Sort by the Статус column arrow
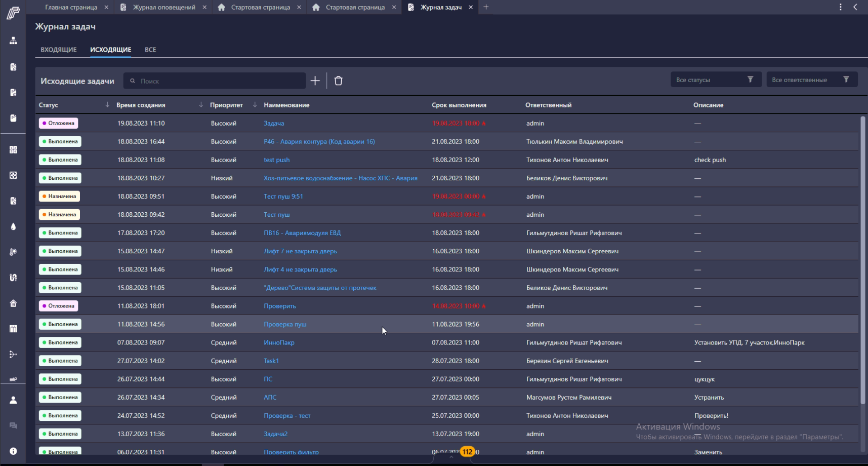The width and height of the screenshot is (868, 466). coord(107,105)
